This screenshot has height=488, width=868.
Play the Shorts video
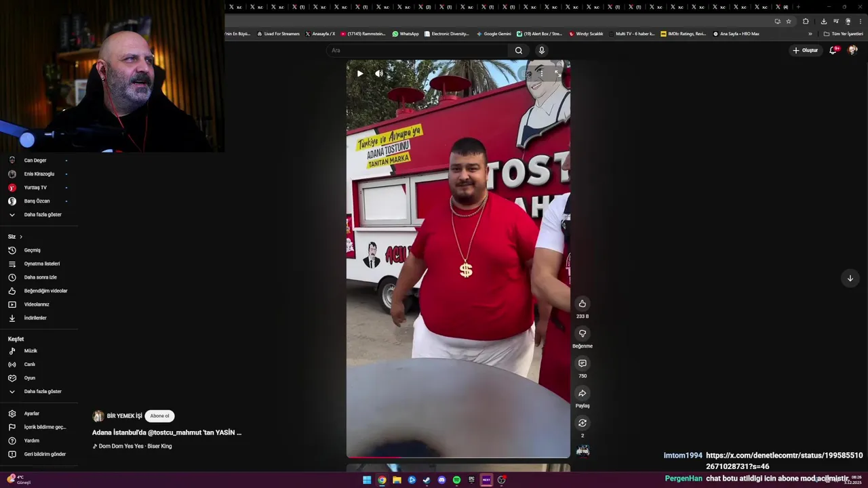pos(360,73)
